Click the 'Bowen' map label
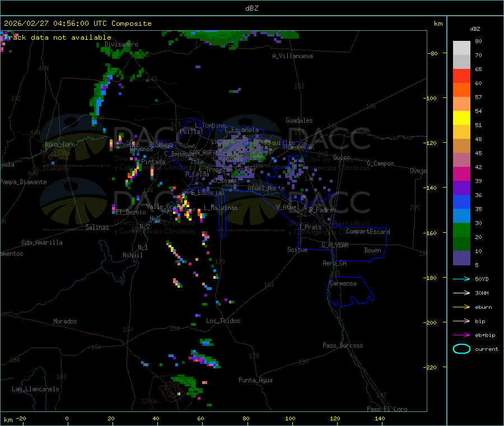Screen dimensions: 504x426 click(372, 250)
